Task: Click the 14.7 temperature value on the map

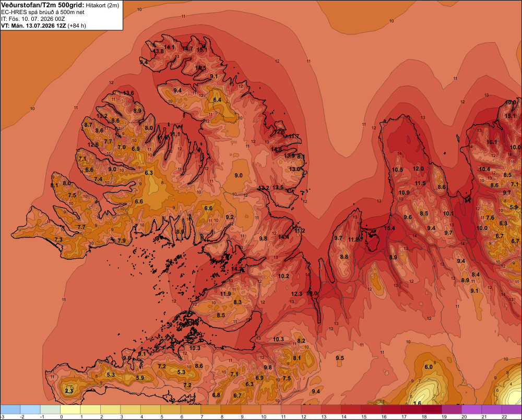Action: coord(187,49)
